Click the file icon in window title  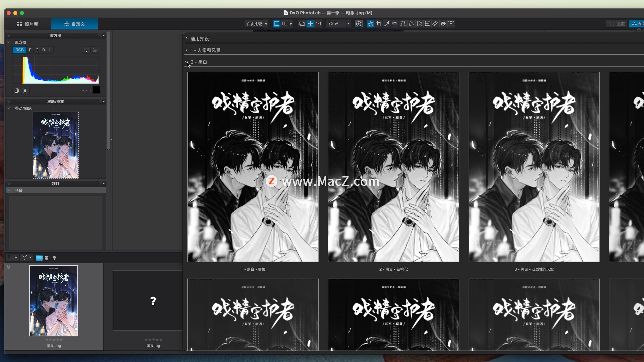point(286,13)
